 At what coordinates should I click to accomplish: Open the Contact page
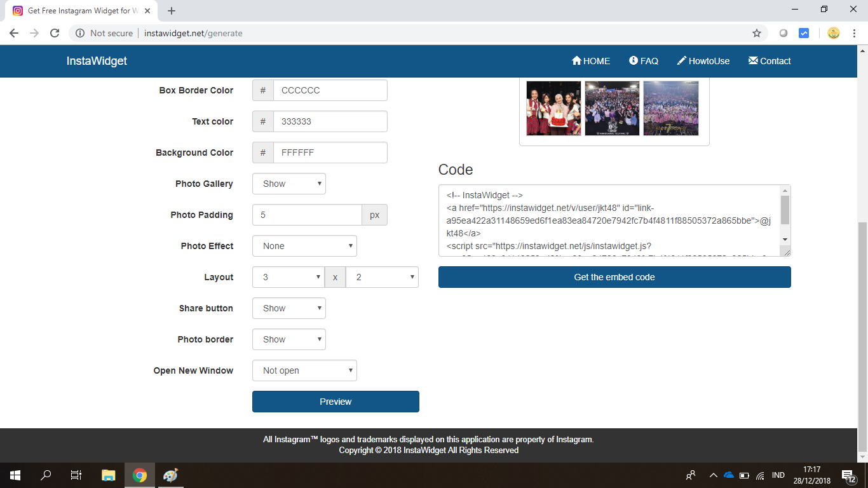pyautogui.click(x=770, y=61)
